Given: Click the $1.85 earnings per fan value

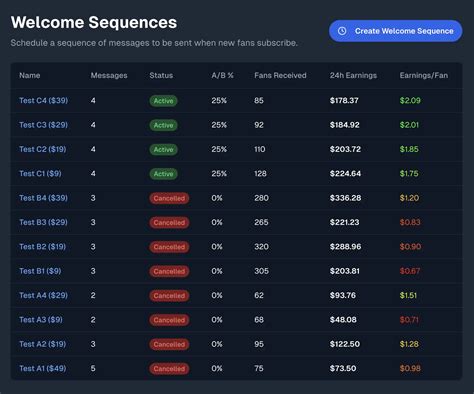Looking at the screenshot, I should pyautogui.click(x=409, y=149).
